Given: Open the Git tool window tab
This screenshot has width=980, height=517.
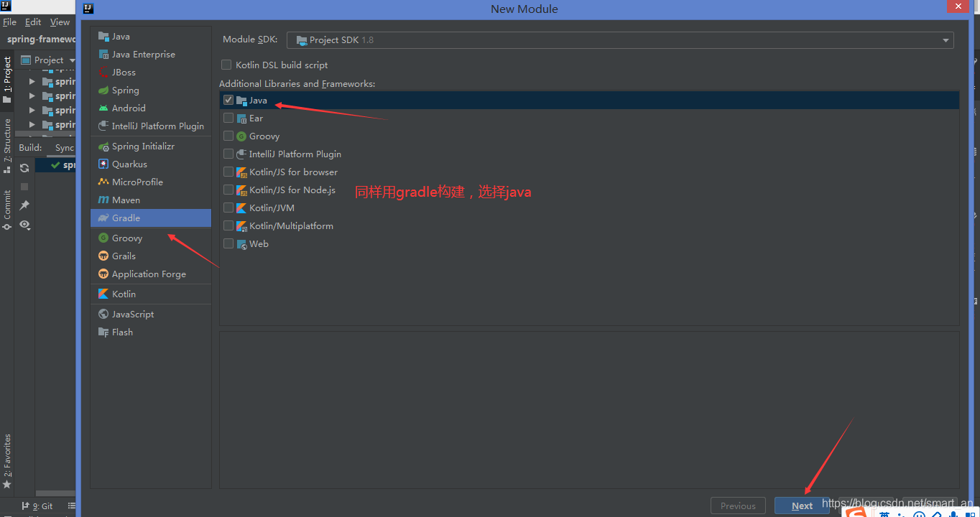Looking at the screenshot, I should (x=37, y=506).
